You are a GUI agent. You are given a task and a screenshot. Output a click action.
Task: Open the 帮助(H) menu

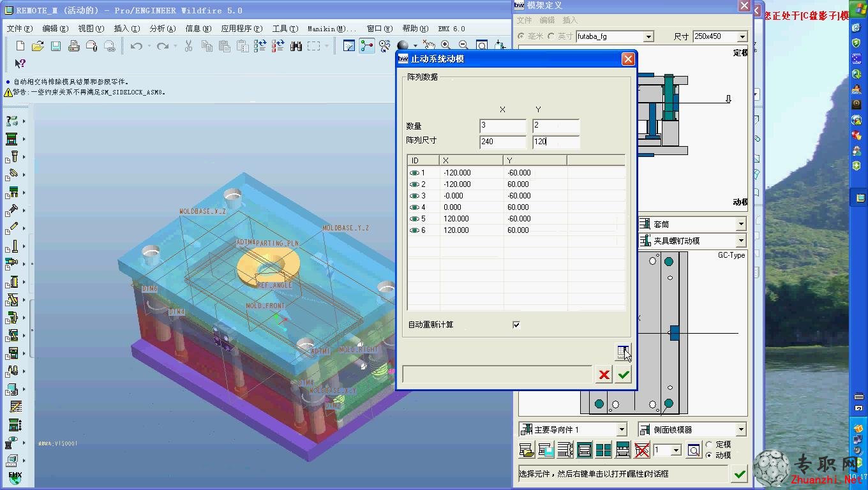pos(415,29)
